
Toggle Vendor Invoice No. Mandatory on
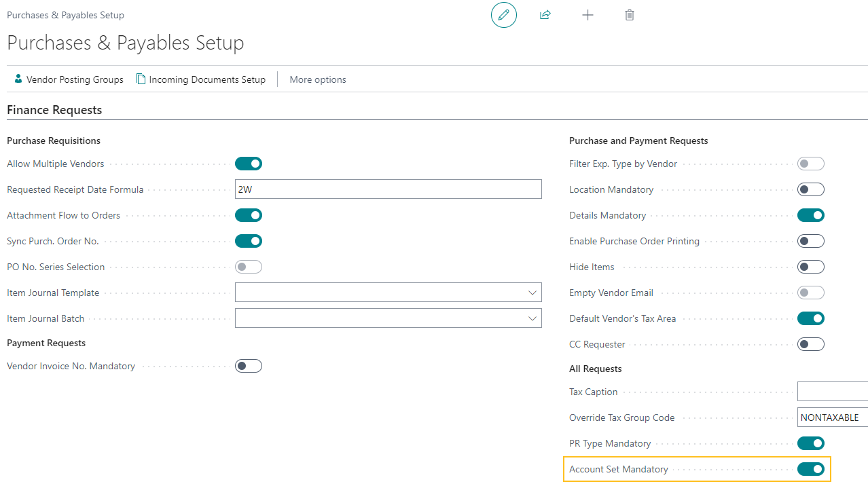click(248, 365)
